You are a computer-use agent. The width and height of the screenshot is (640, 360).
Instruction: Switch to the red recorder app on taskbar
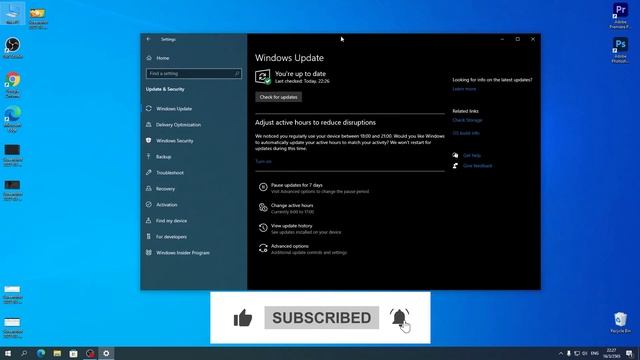pos(90,353)
